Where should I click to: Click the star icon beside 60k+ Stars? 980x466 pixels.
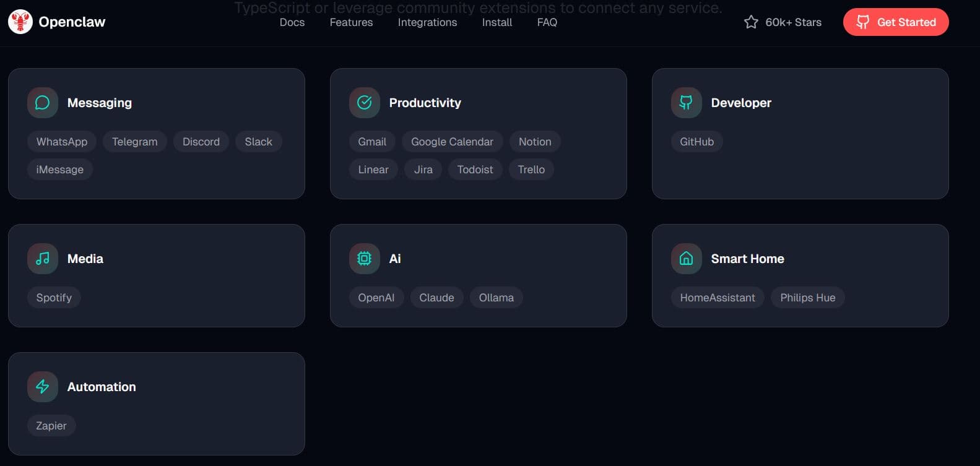(x=751, y=22)
